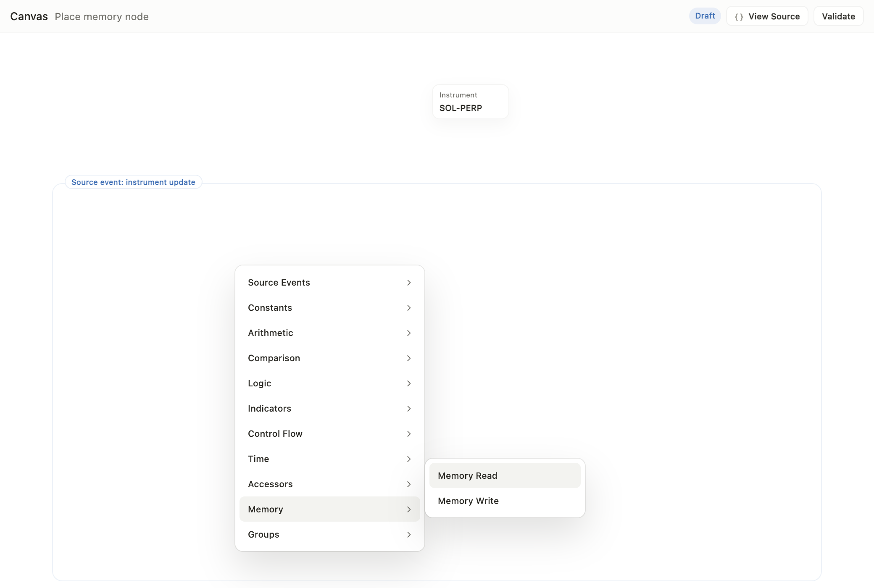874x588 pixels.
Task: Click chevron next to Memory
Action: point(409,509)
